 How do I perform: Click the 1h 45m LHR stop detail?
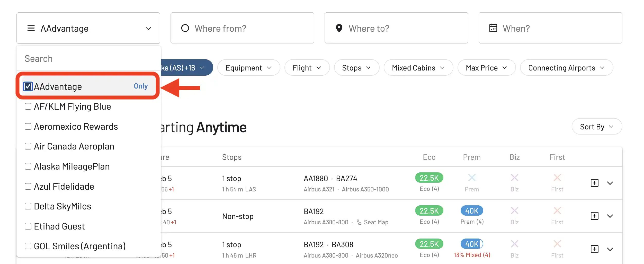[239, 255]
